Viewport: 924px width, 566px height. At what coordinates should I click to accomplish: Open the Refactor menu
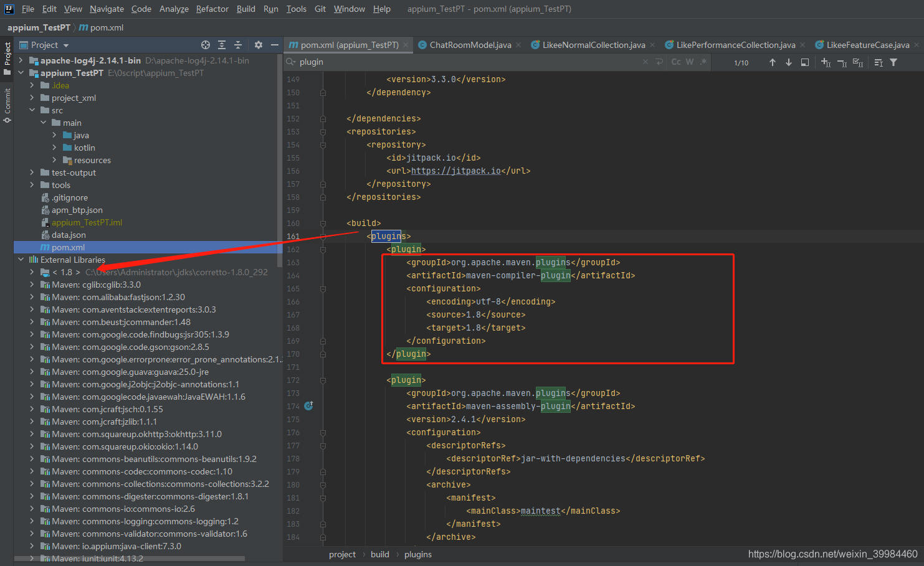[212, 9]
